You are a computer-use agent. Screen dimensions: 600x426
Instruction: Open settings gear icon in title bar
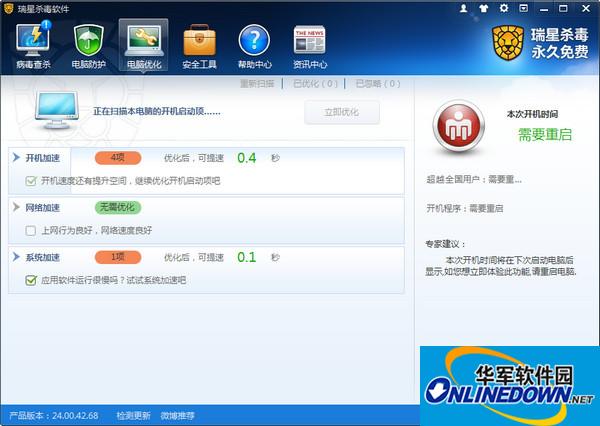[501, 8]
